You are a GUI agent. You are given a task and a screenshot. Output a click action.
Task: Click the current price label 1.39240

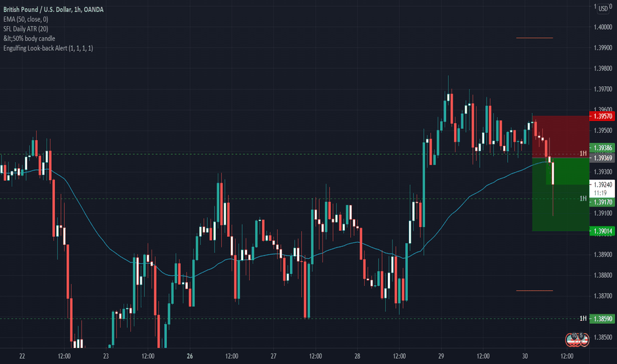602,185
